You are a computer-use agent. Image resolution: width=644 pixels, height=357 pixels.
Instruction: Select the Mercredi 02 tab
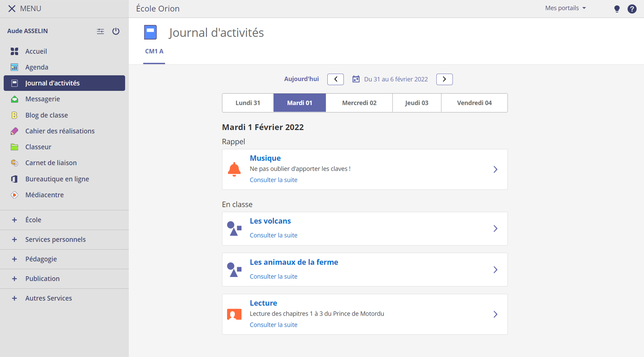click(359, 103)
